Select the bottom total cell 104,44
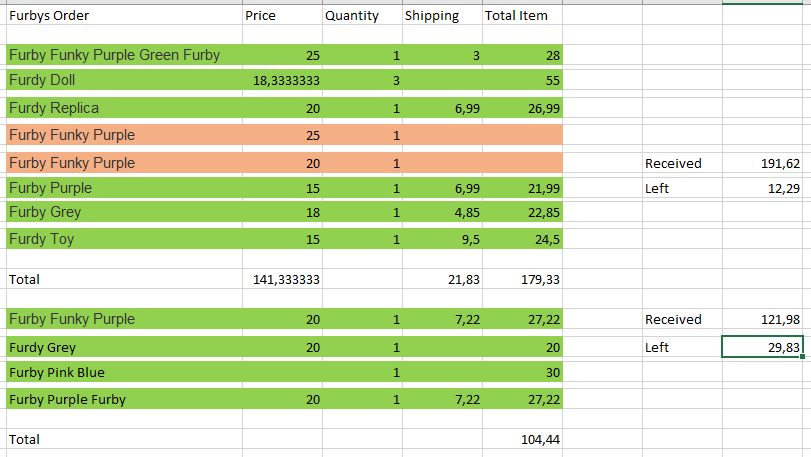This screenshot has height=457, width=811. 541,439
